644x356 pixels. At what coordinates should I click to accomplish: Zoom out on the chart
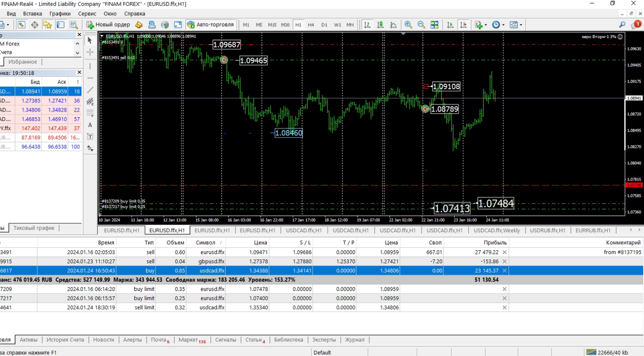tap(421, 24)
